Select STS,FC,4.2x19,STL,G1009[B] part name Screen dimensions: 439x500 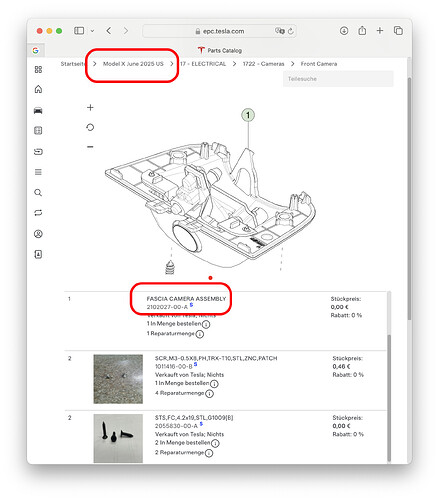[x=194, y=418]
